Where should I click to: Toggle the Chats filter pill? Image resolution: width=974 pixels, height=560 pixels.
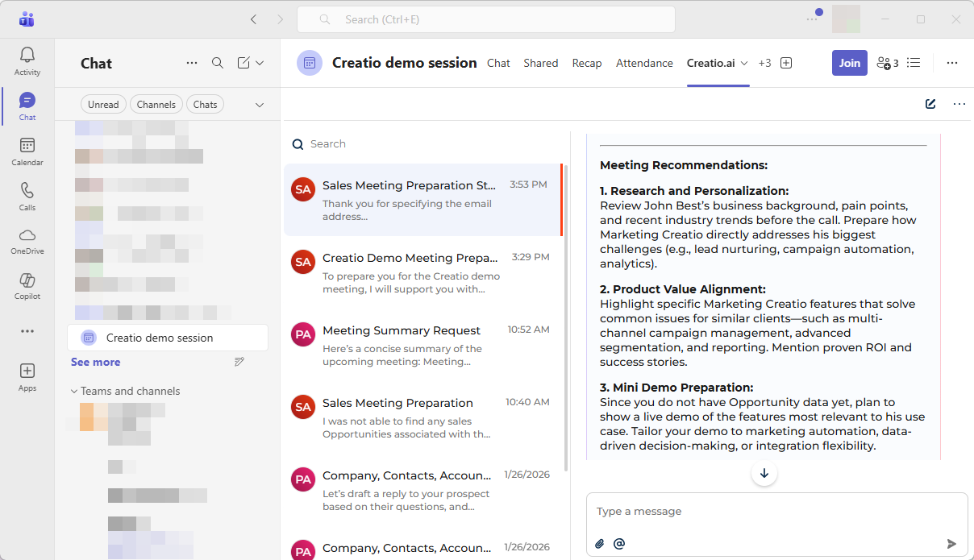click(205, 104)
